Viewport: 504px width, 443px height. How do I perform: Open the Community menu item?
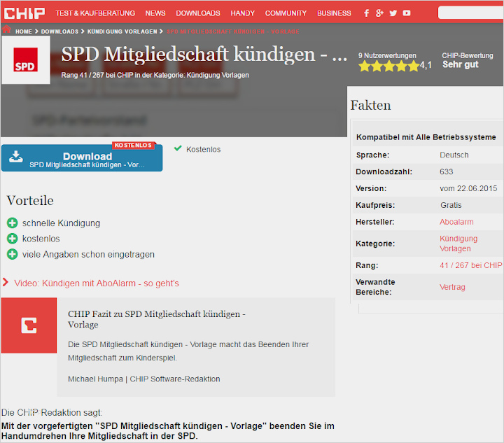pos(286,13)
